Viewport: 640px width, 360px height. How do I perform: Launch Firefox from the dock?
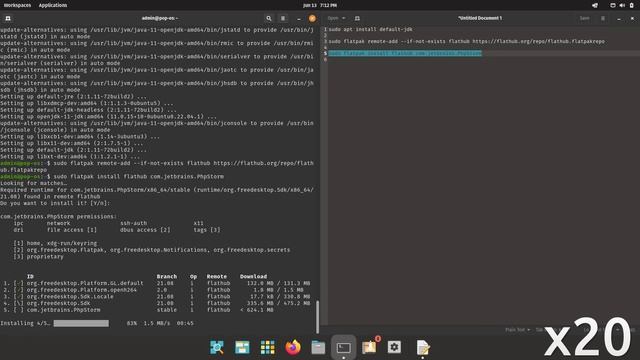click(293, 347)
